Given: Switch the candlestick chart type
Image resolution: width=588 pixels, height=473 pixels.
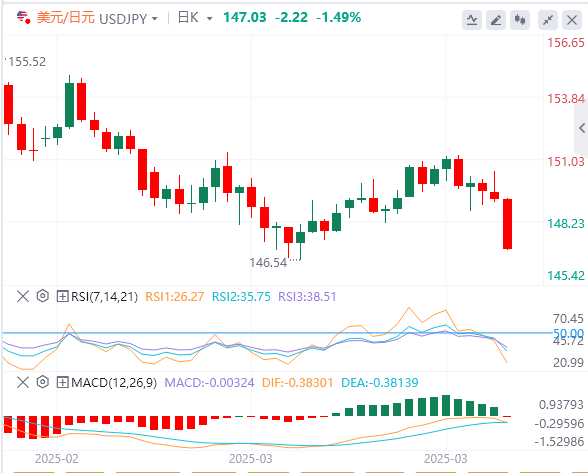Looking at the screenshot, I should 520,20.
